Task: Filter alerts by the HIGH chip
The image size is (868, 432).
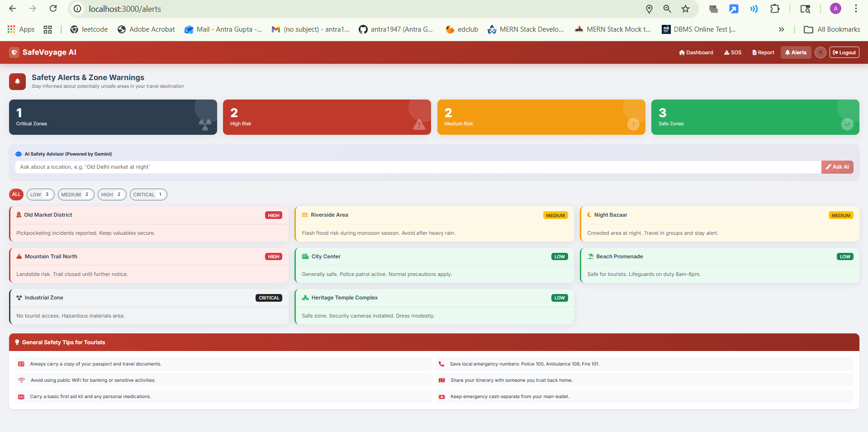Action: coord(112,195)
